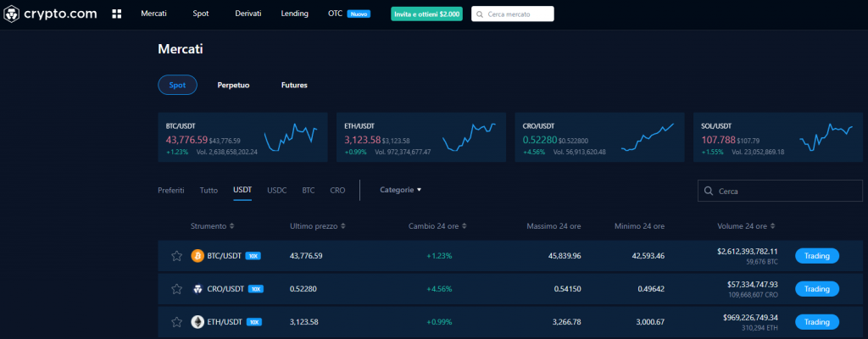The width and height of the screenshot is (868, 339).
Task: Select the USDT filter tab
Action: tap(242, 190)
